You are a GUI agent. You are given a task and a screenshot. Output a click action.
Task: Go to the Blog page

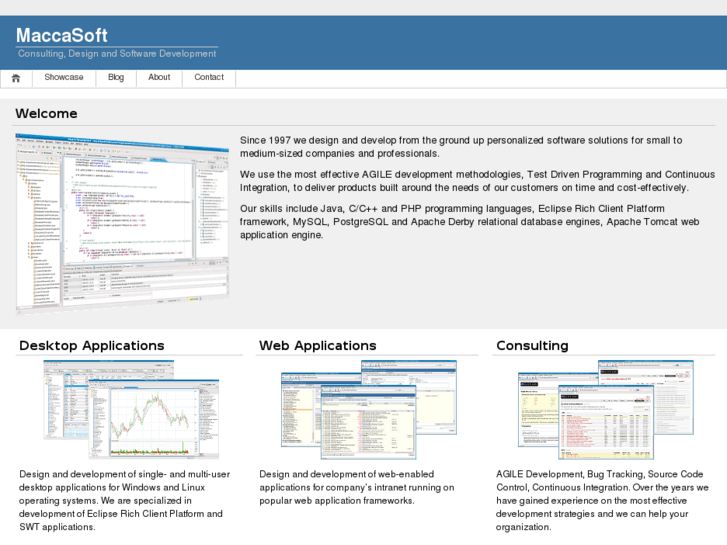116,77
